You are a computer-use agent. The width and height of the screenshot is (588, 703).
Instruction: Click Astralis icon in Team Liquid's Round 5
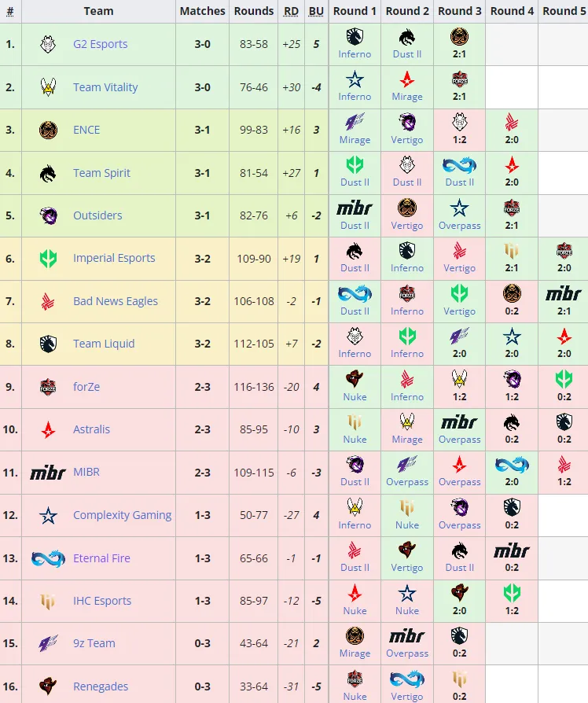click(x=564, y=337)
